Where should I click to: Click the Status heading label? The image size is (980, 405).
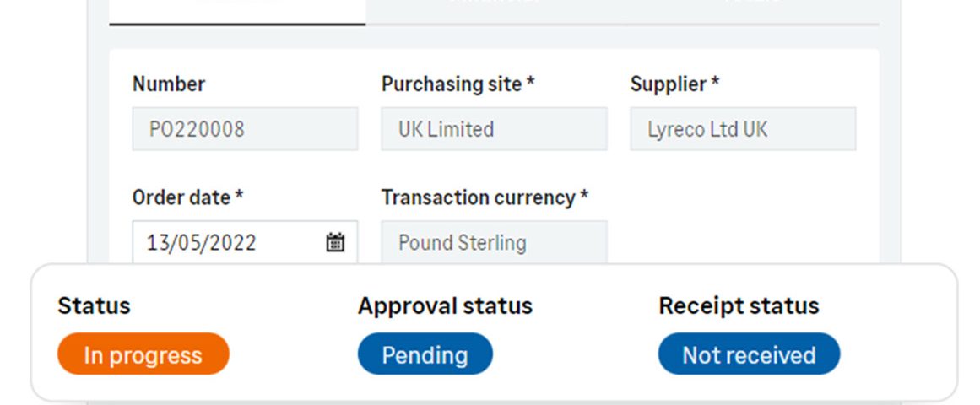click(94, 305)
